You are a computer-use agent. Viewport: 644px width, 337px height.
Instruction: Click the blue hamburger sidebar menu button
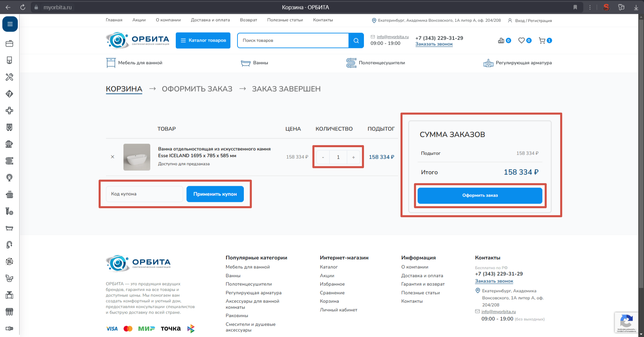(10, 24)
